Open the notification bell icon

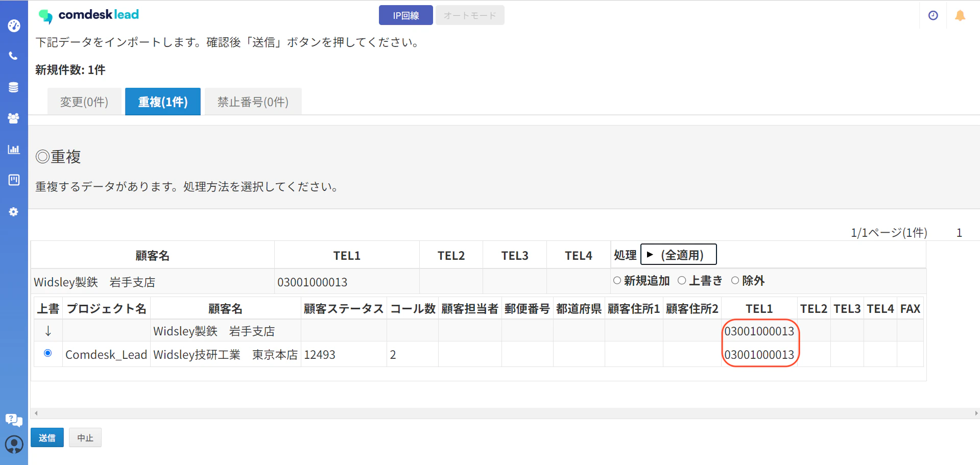point(960,15)
